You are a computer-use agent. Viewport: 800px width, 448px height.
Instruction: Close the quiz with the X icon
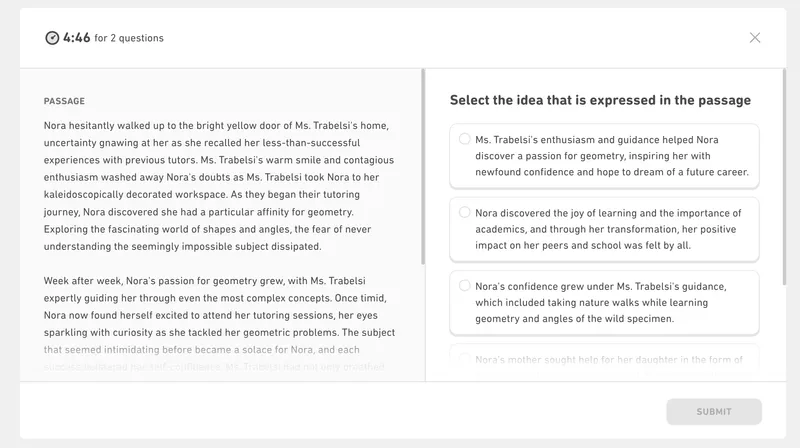point(755,38)
